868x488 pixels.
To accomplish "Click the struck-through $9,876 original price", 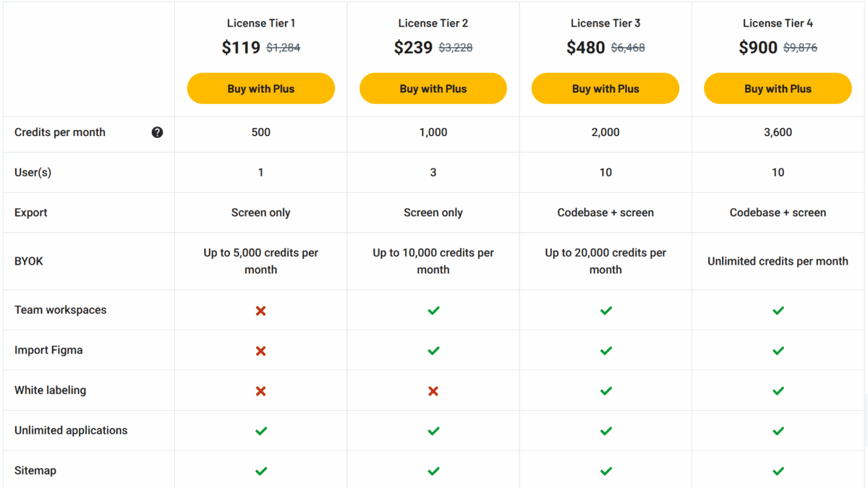I will [800, 48].
